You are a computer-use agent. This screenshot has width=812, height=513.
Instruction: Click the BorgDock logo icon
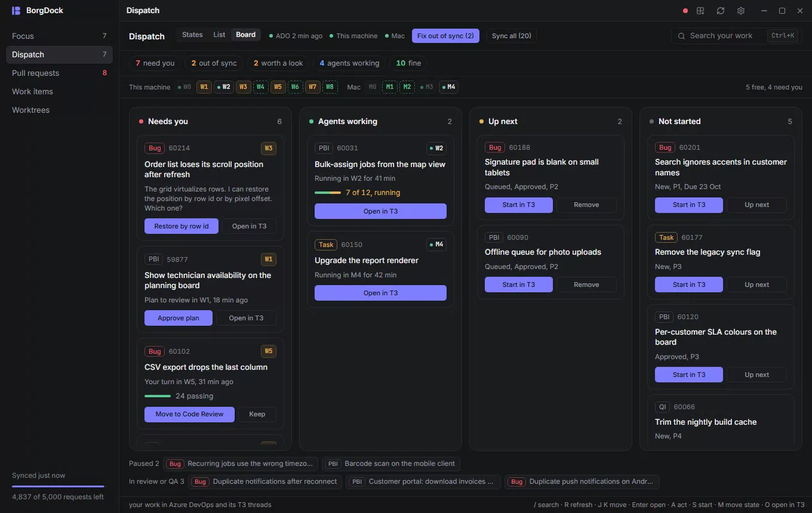point(16,11)
